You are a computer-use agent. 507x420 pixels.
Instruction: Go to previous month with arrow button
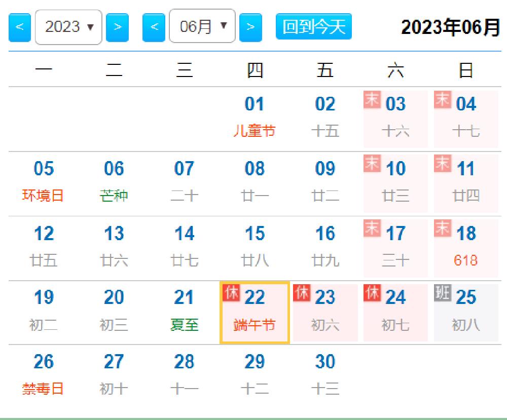(x=154, y=27)
